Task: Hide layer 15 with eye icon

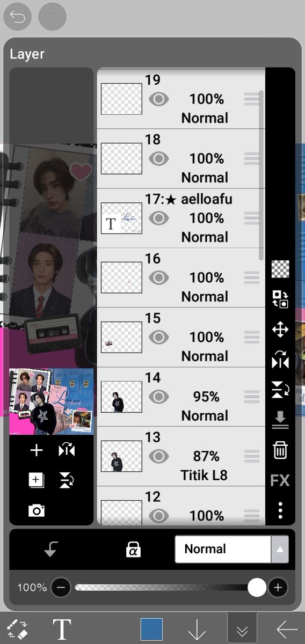Action: tap(158, 337)
